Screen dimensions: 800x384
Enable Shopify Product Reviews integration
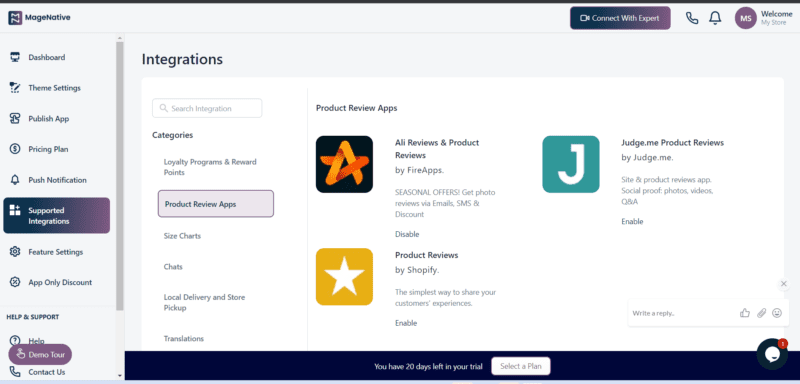(406, 323)
